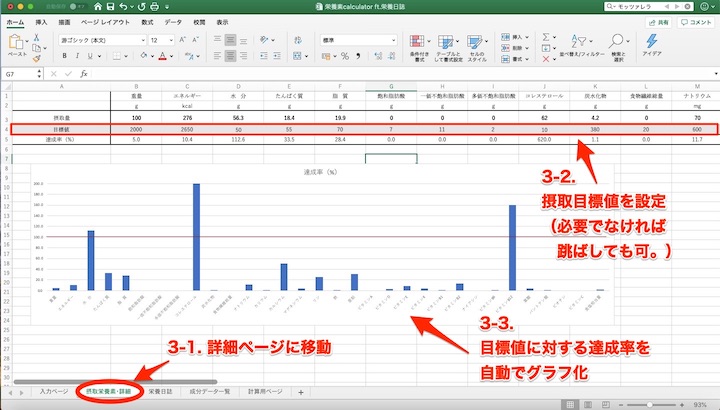Insert function with the fx icon
720x410 pixels.
pyautogui.click(x=84, y=73)
